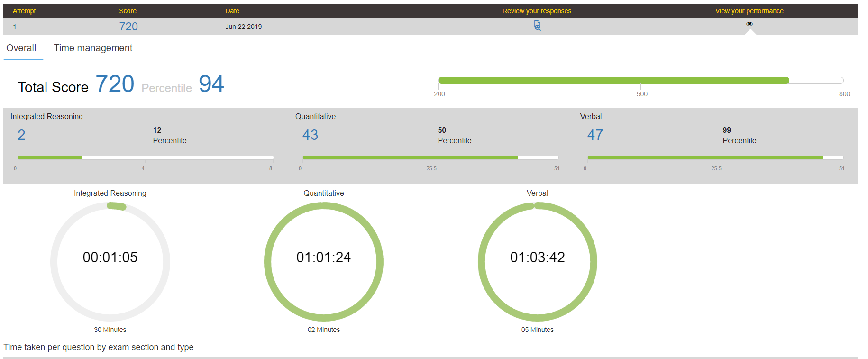Screen dimensions: 868x359
Task: Click the Quantitative score progress bar
Action: point(430,157)
